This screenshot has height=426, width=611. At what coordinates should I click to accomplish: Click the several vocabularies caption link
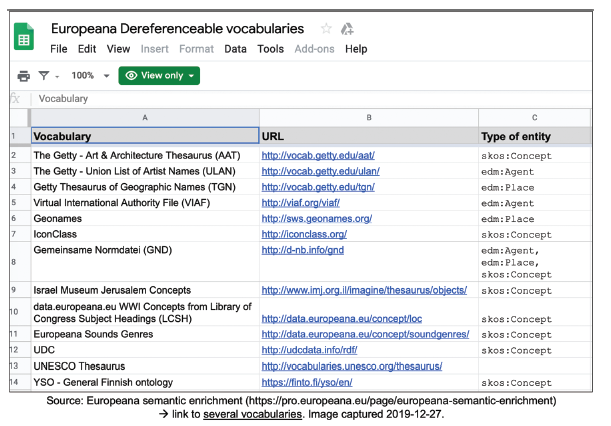click(x=252, y=414)
